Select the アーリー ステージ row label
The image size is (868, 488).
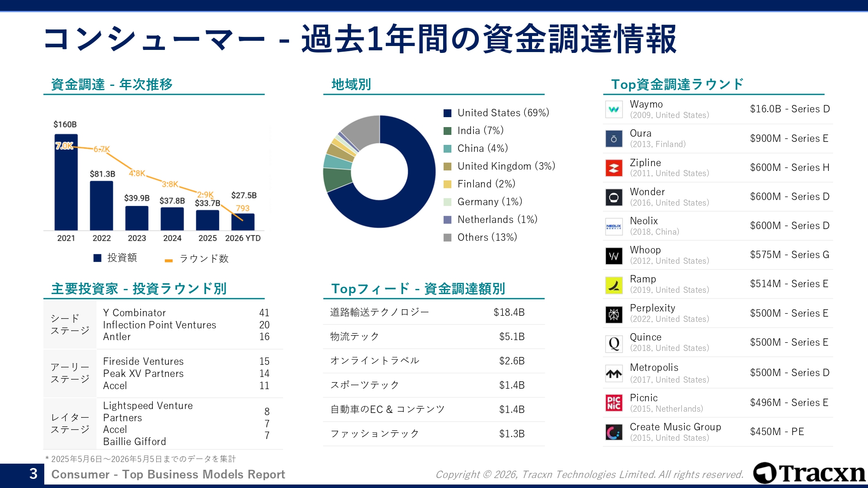click(70, 373)
